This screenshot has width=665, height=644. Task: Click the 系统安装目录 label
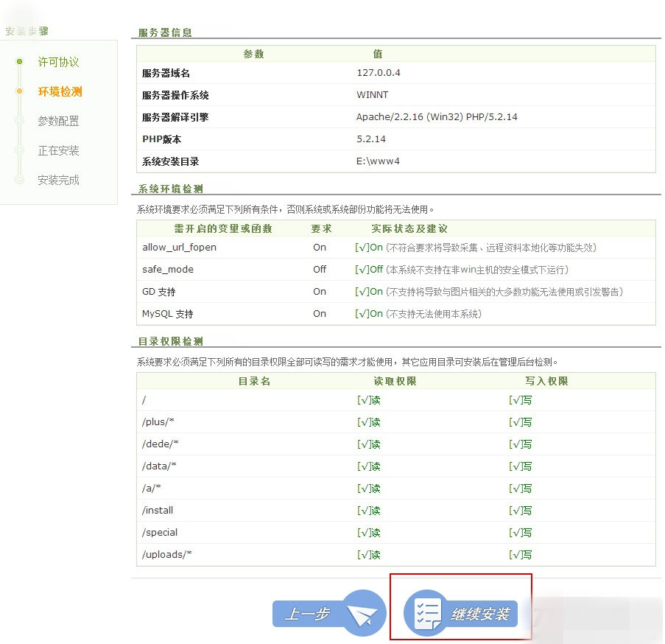[x=171, y=161]
